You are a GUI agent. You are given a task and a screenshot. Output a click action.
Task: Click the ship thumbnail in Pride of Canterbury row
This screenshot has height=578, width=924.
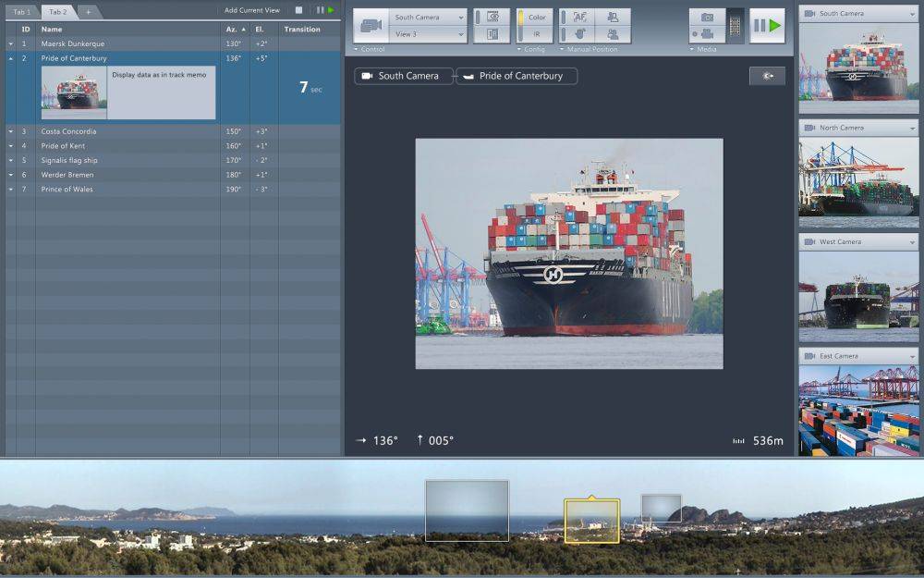74,92
